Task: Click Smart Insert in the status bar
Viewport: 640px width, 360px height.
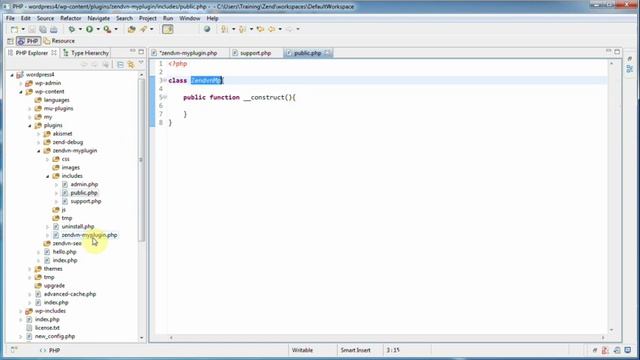Action: [356, 350]
